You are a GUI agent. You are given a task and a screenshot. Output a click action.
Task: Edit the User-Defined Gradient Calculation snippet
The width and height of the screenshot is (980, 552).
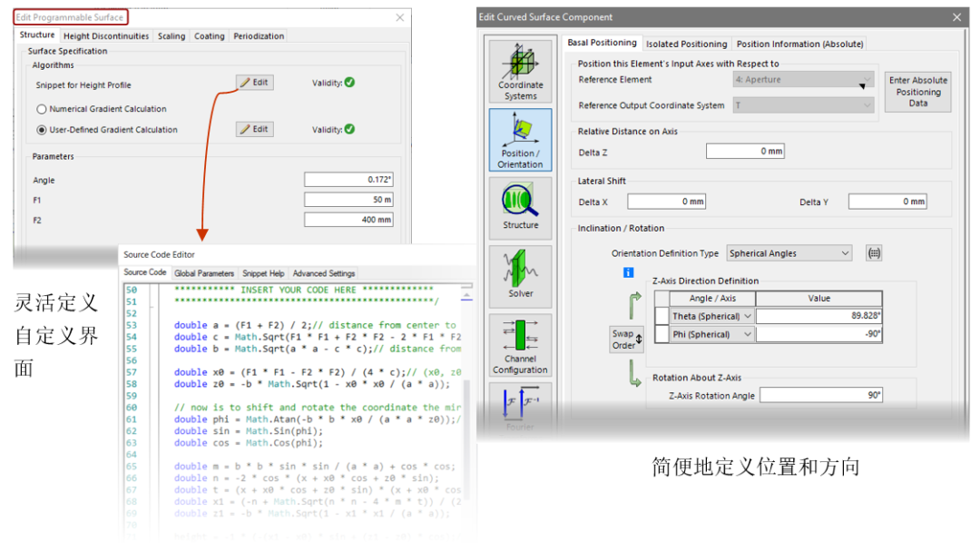[254, 129]
